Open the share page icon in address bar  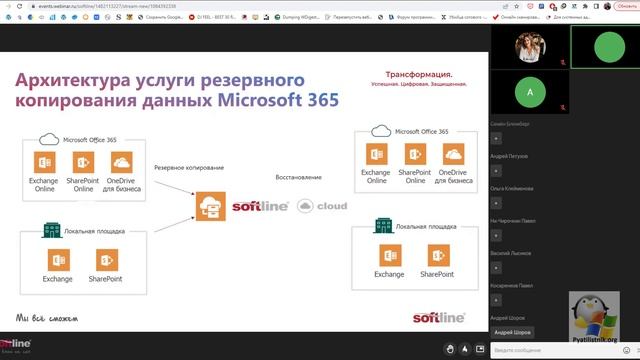coord(506,6)
